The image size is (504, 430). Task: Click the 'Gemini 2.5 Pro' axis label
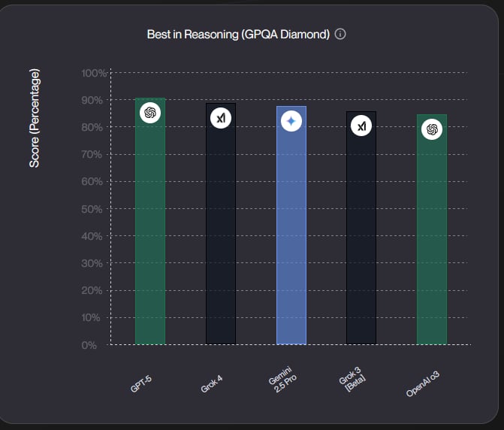click(282, 379)
